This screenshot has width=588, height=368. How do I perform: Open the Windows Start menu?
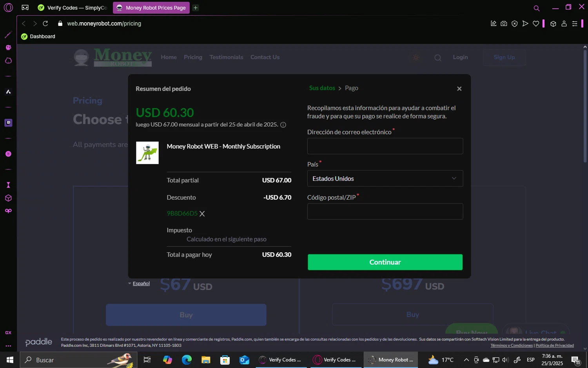[x=10, y=360]
